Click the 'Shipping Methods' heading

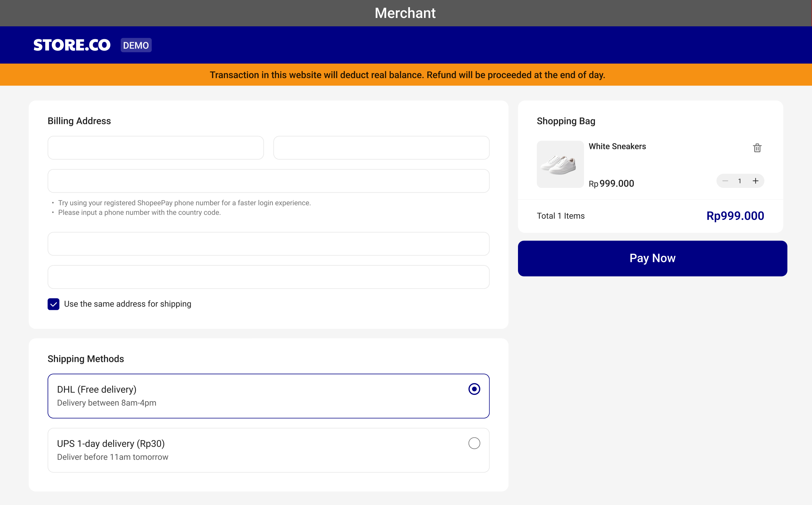tap(86, 359)
